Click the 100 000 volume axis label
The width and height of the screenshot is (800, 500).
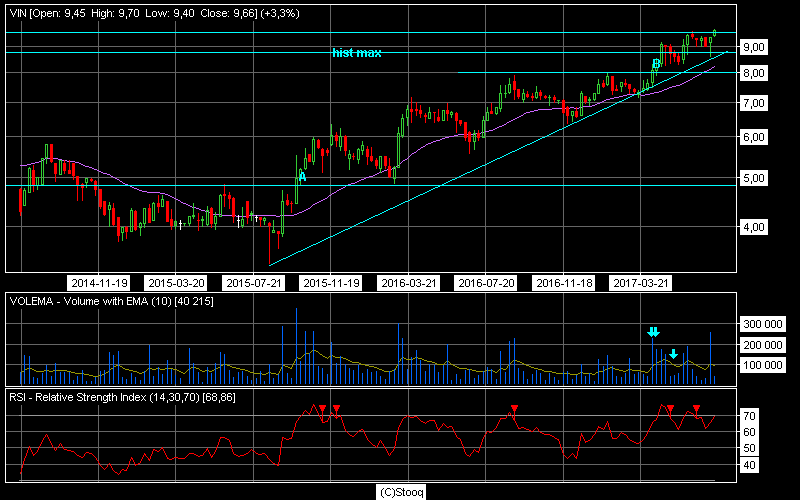763,365
